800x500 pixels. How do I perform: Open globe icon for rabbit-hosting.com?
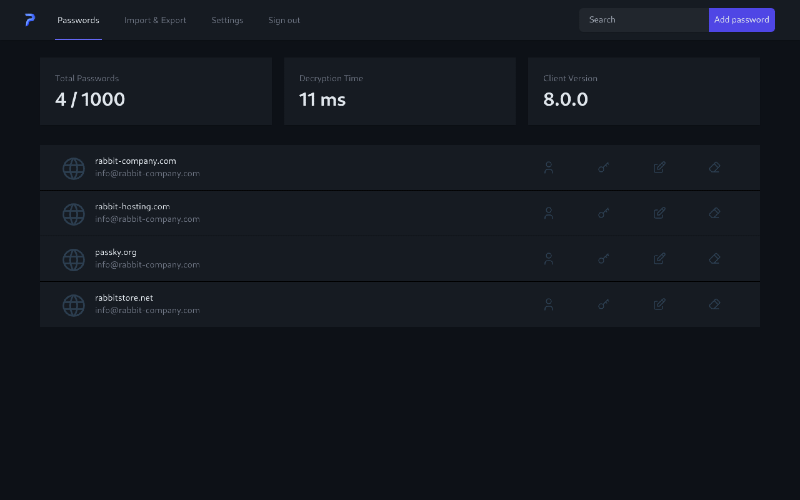(x=73, y=214)
